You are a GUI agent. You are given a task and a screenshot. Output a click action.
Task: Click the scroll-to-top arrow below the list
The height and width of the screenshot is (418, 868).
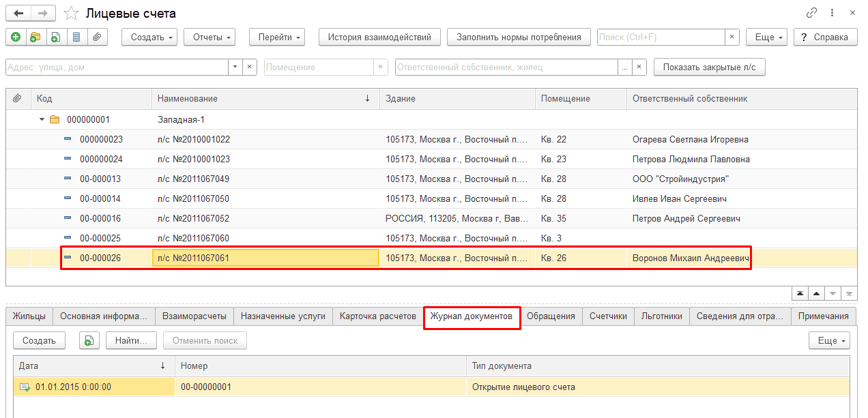point(800,293)
